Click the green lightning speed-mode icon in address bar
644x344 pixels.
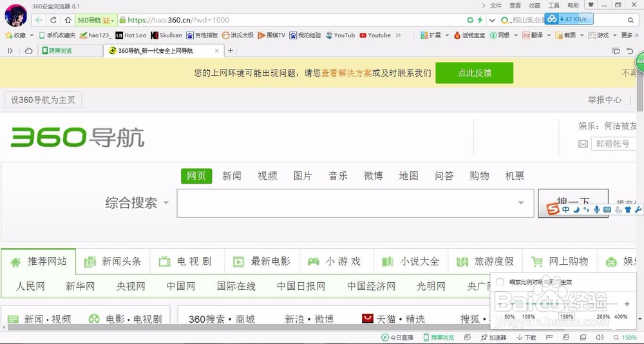pyautogui.click(x=480, y=20)
